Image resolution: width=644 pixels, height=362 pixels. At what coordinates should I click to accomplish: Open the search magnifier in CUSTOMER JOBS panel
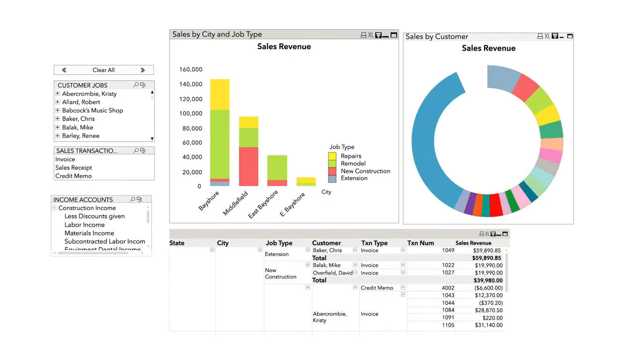[x=135, y=84]
